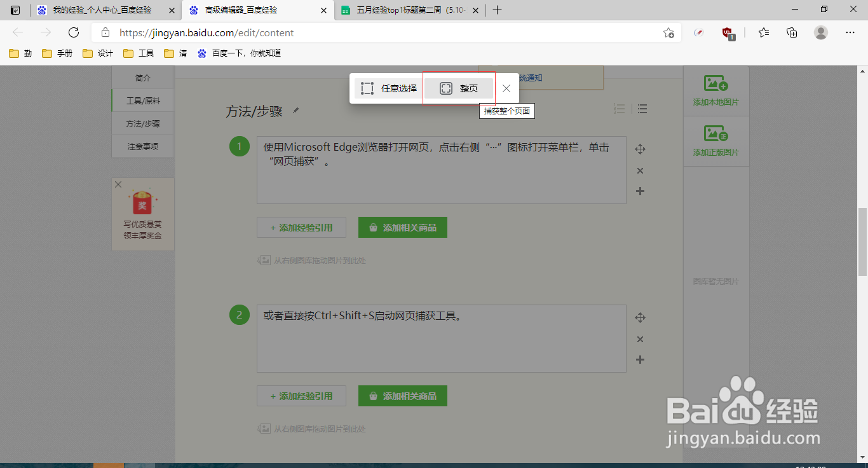Choose the 任意选择 free-select capture icon

point(367,88)
